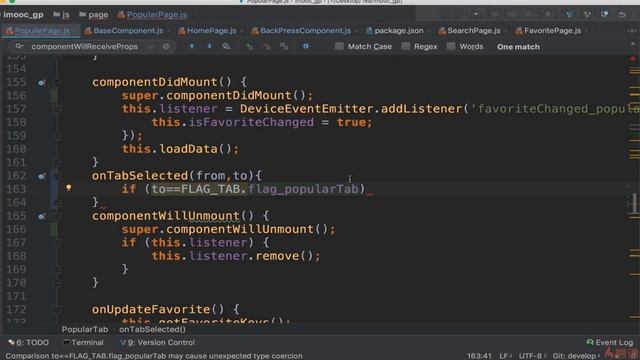Click the onTabSelected() breadcrumb below the editor

[152, 329]
